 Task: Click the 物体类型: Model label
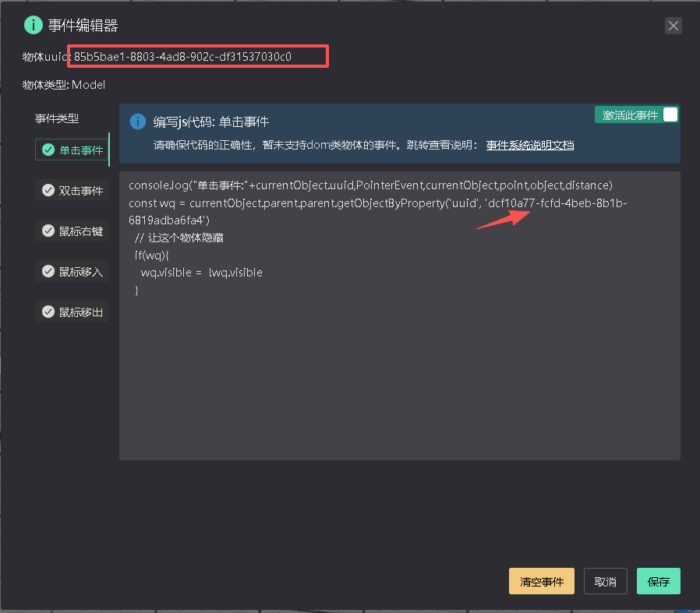[x=64, y=85]
